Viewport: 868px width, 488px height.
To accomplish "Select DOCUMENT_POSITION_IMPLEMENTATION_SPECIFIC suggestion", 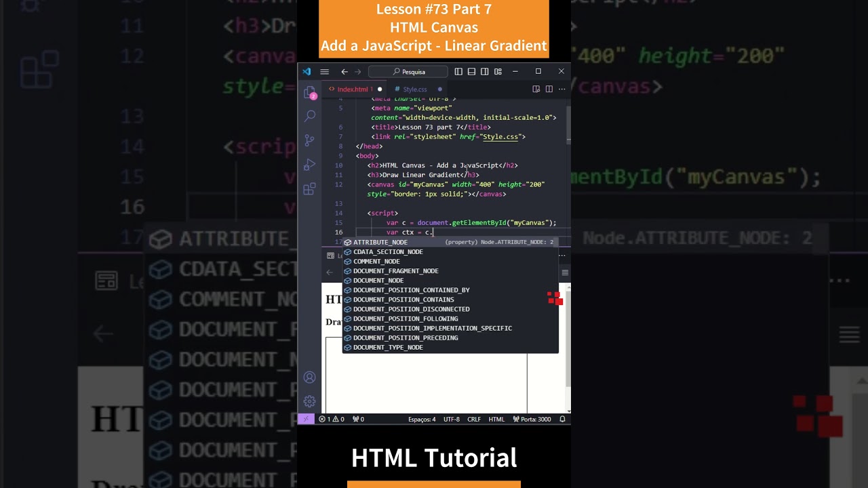I will tap(450, 327).
